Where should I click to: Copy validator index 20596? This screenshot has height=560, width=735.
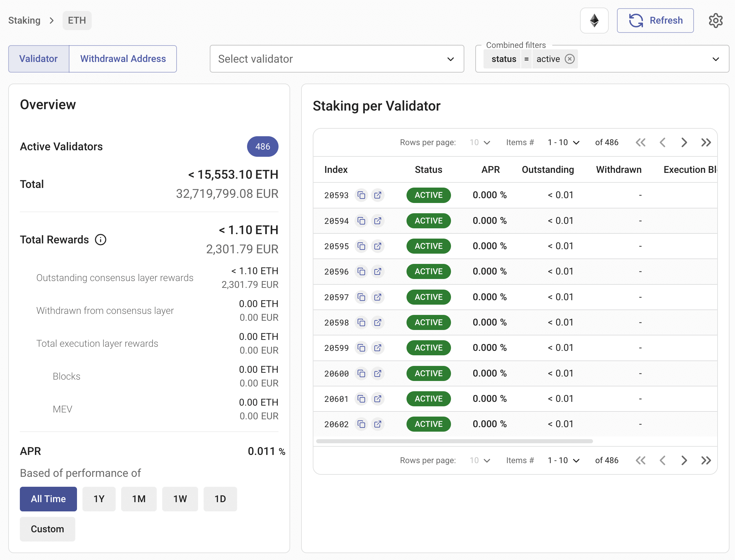[x=361, y=271]
